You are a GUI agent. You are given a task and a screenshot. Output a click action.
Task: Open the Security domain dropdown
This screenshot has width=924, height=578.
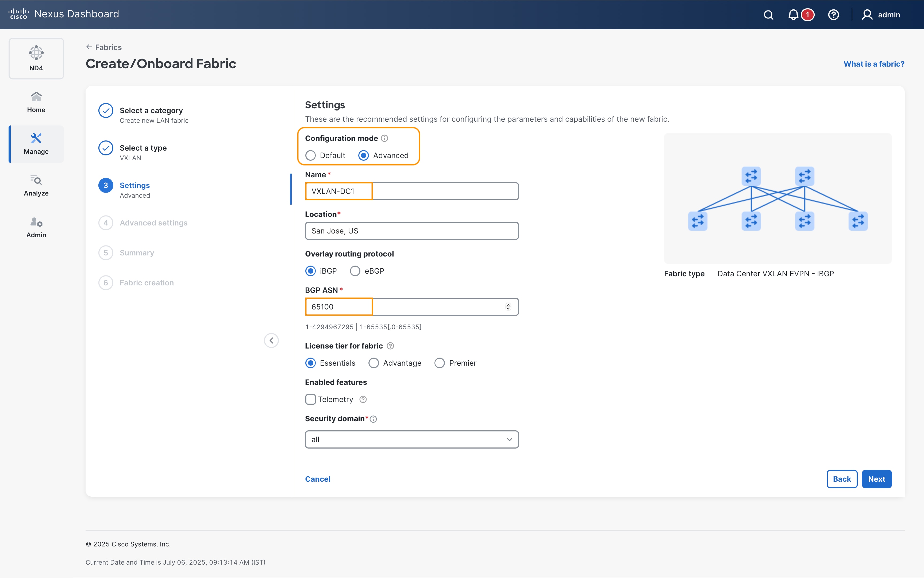411,440
